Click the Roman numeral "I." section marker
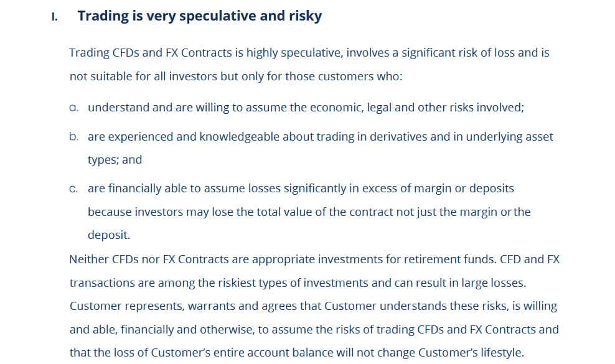The image size is (615, 364). 55,17
